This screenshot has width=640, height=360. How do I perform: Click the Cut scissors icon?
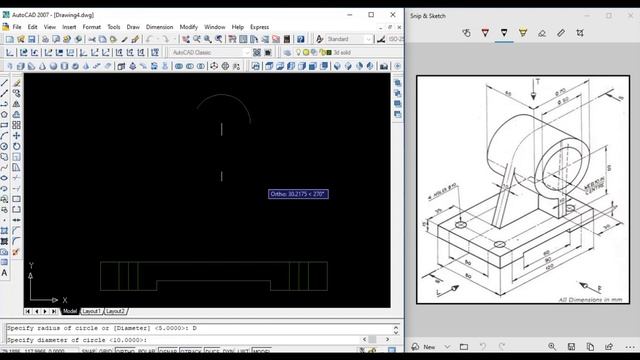pos(92,39)
